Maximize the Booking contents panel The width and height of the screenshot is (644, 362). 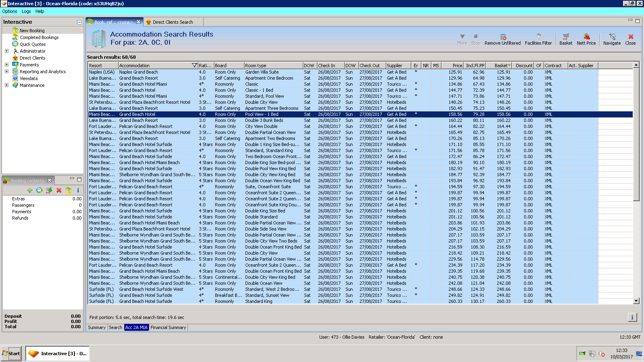tap(79, 179)
